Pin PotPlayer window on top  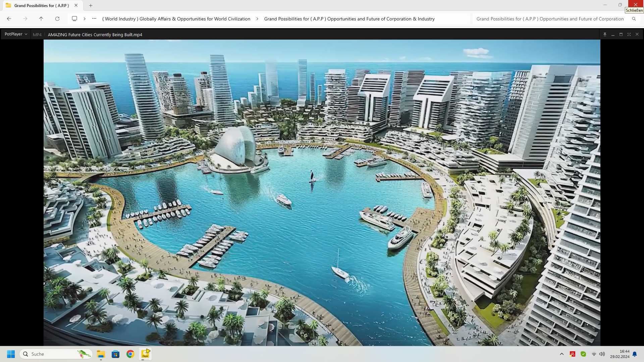[605, 35]
